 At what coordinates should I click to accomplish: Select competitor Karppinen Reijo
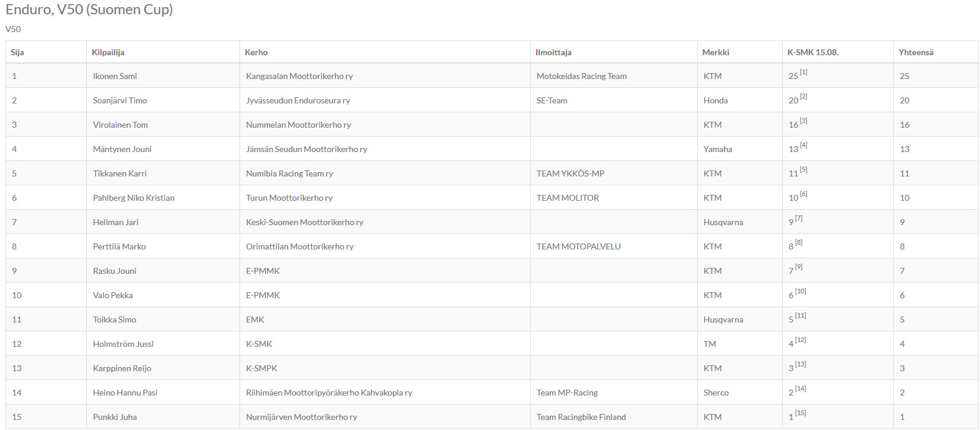click(122, 368)
